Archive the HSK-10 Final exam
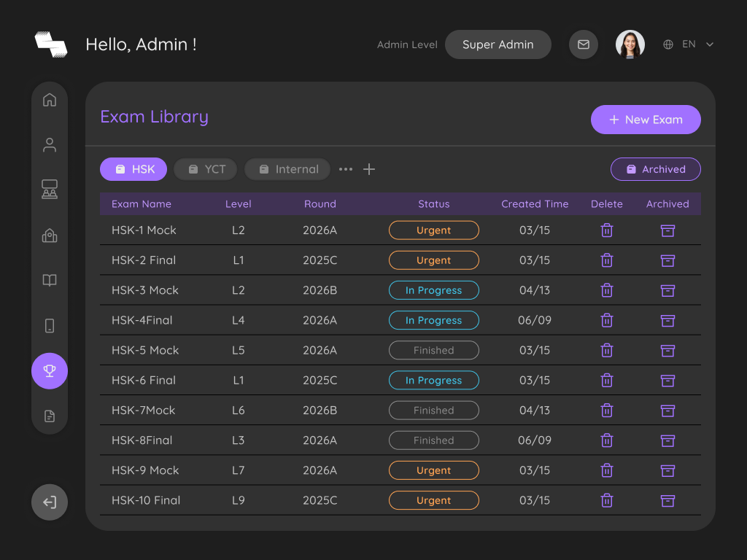The height and width of the screenshot is (560, 747). 668,500
